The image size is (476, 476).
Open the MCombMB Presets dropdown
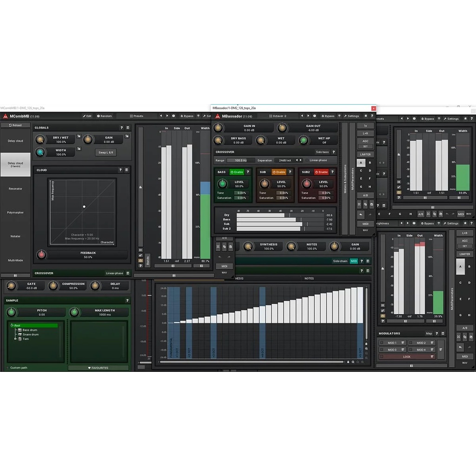point(137,116)
